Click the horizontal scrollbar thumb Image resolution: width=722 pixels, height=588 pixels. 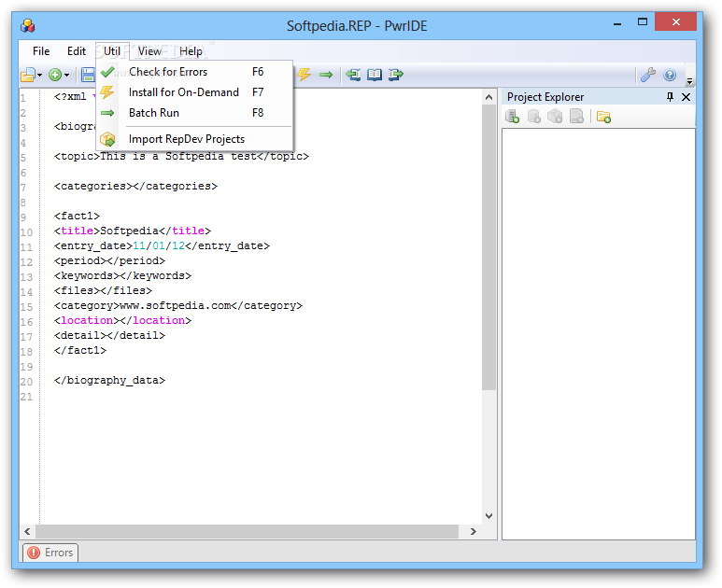248,531
